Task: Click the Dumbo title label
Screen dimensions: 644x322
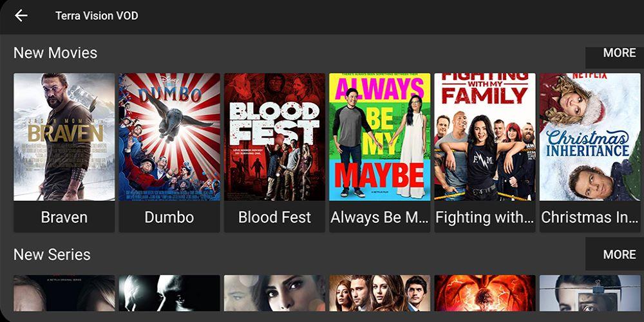Action: 169,217
